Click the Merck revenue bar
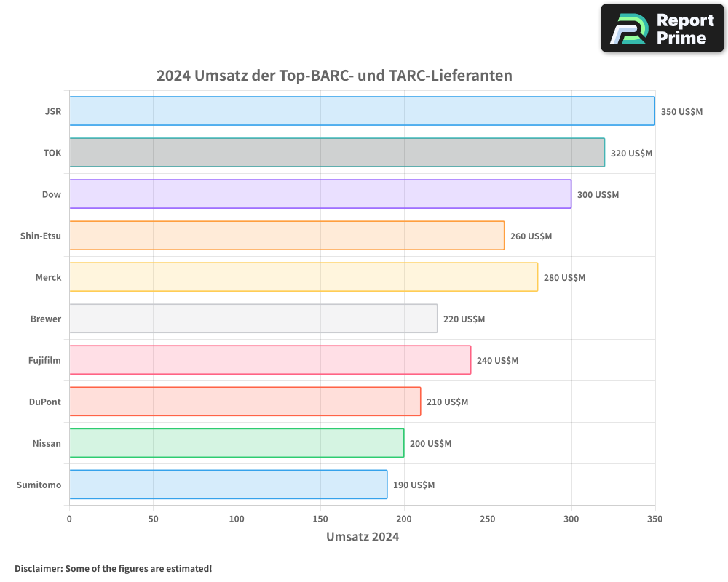728x582 pixels. pyautogui.click(x=303, y=277)
